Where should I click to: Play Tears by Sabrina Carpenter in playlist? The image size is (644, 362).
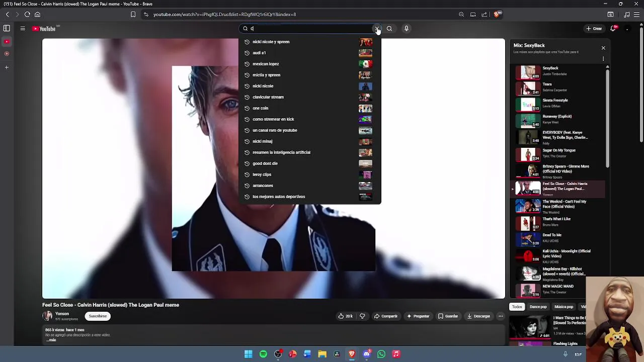pos(558,88)
